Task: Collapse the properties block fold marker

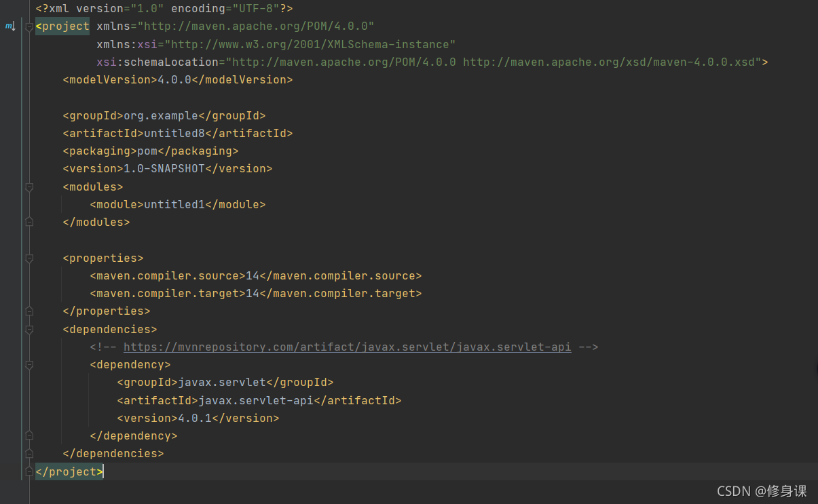Action: pos(29,258)
